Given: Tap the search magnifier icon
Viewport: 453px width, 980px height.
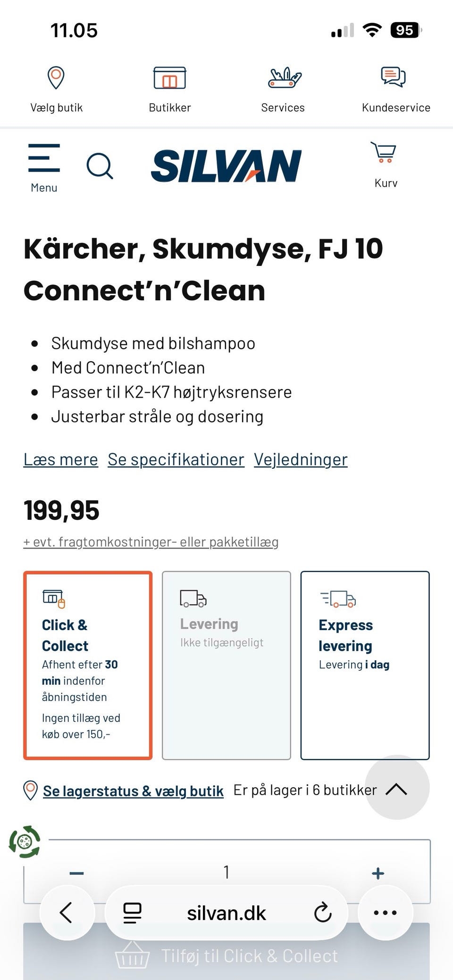Looking at the screenshot, I should [100, 166].
